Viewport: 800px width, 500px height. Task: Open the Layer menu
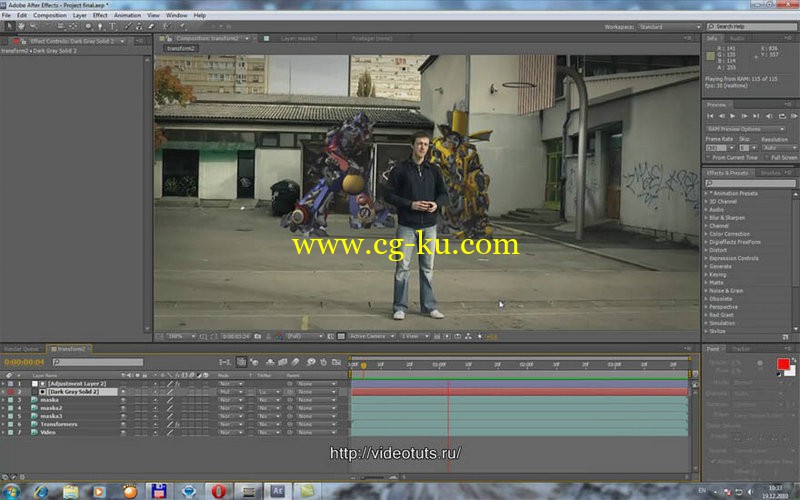80,15
